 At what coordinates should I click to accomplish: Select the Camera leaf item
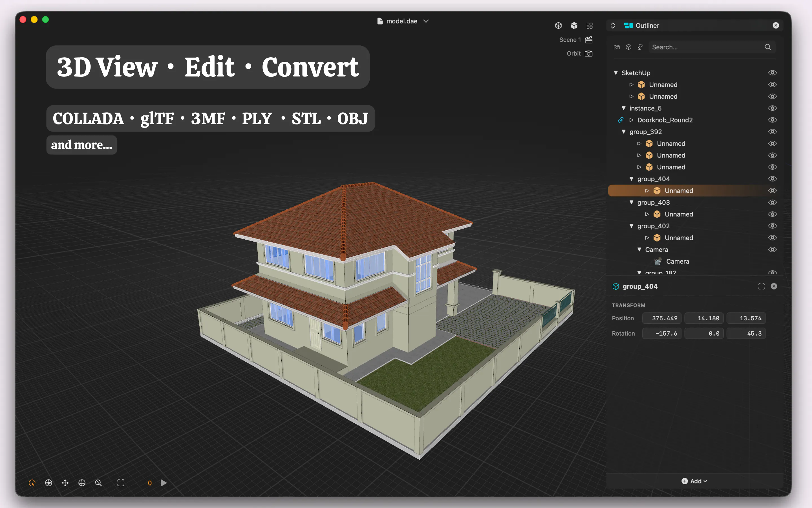[678, 261]
